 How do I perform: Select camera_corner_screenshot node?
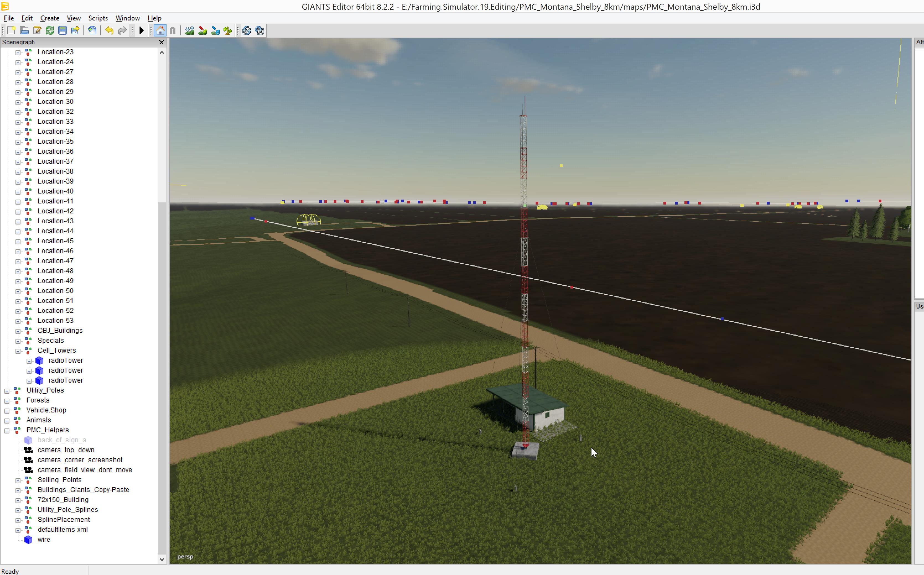80,460
